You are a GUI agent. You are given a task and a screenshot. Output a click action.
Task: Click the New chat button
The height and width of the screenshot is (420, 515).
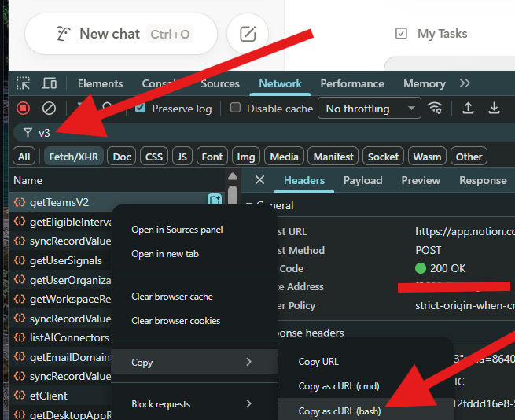(x=121, y=34)
